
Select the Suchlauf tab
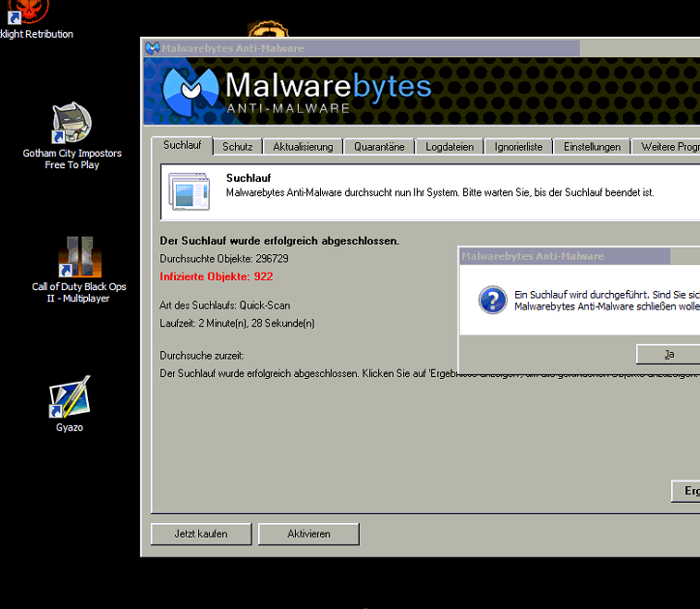click(x=182, y=145)
